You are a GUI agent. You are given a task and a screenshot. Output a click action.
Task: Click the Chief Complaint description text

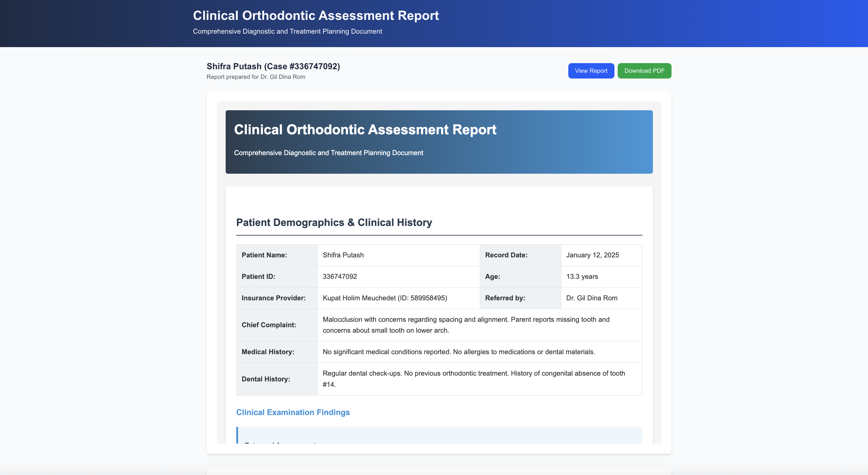[466, 325]
